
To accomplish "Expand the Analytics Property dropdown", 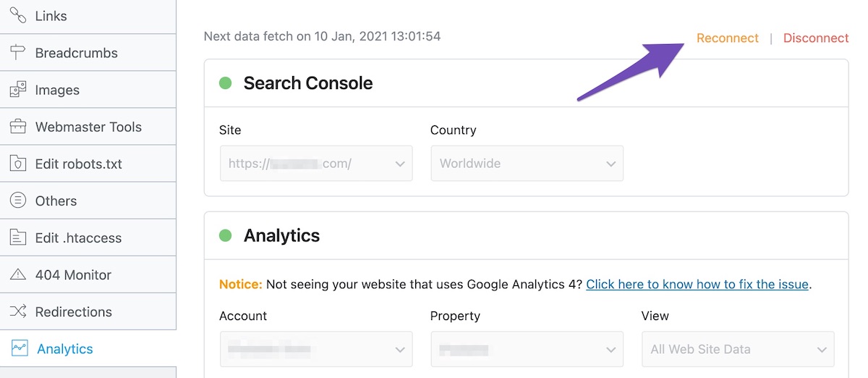I will pos(527,349).
